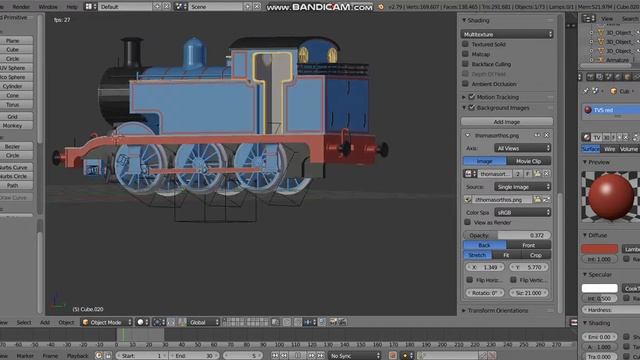Click the pin icon in properties context row
This screenshot has width=640, height=360.
586,91
